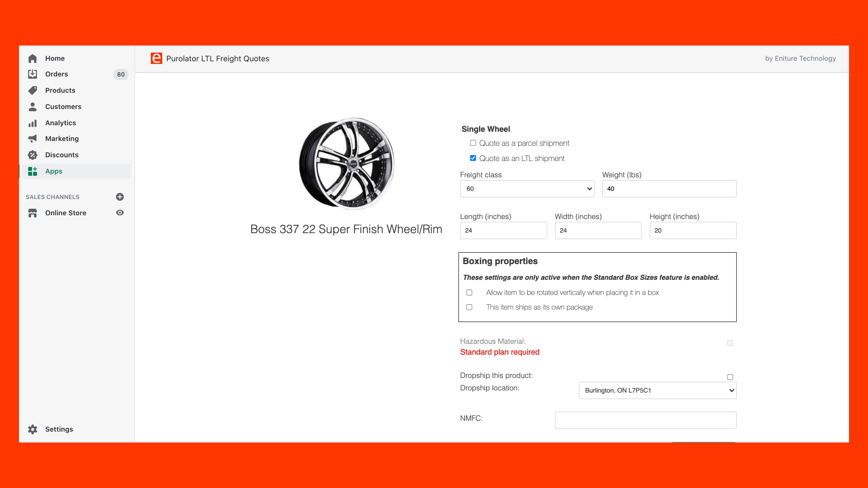Viewport: 868px width, 488px height.
Task: Navigate to Online Store
Action: 65,213
